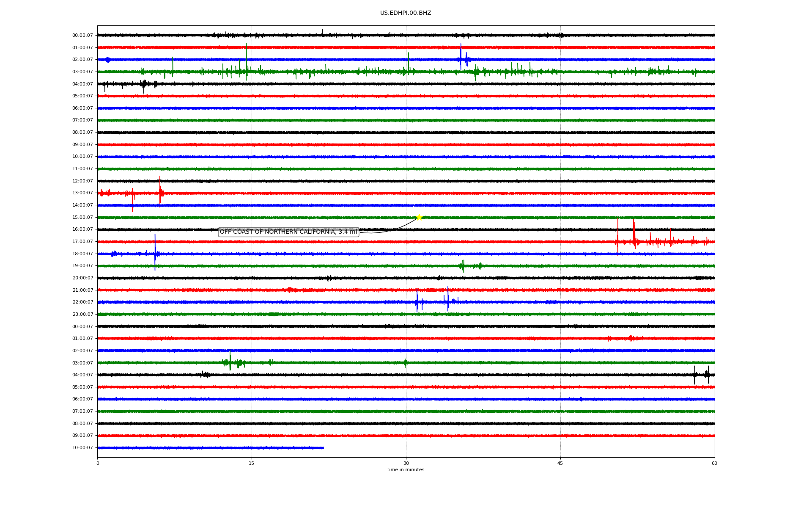Image resolution: width=812 pixels, height=508 pixels.
Task: Click the 23:00:07 trace time label
Action: (x=82, y=315)
